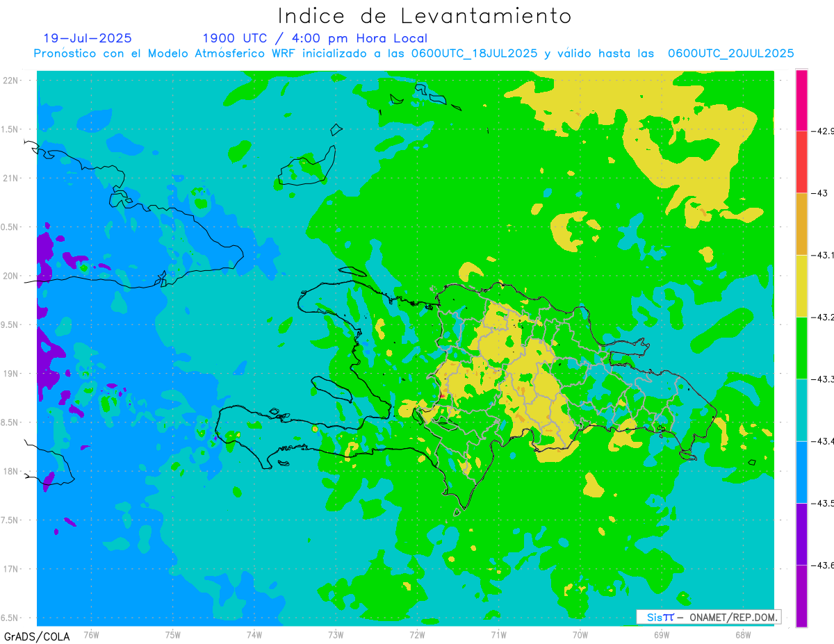Viewport: 834px width, 644px height.
Task: Click the legend value "-43.2"
Action: tap(822, 317)
